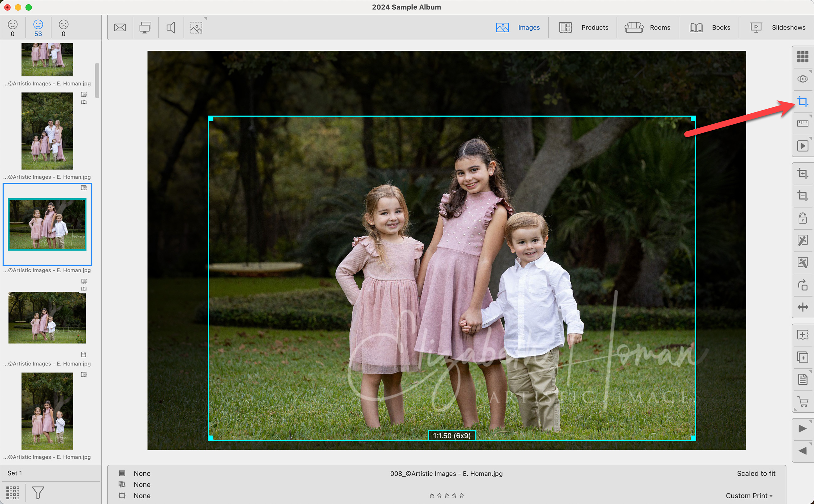Image resolution: width=814 pixels, height=504 pixels.
Task: Select the family portrait thumbnail with parents
Action: tap(47, 131)
